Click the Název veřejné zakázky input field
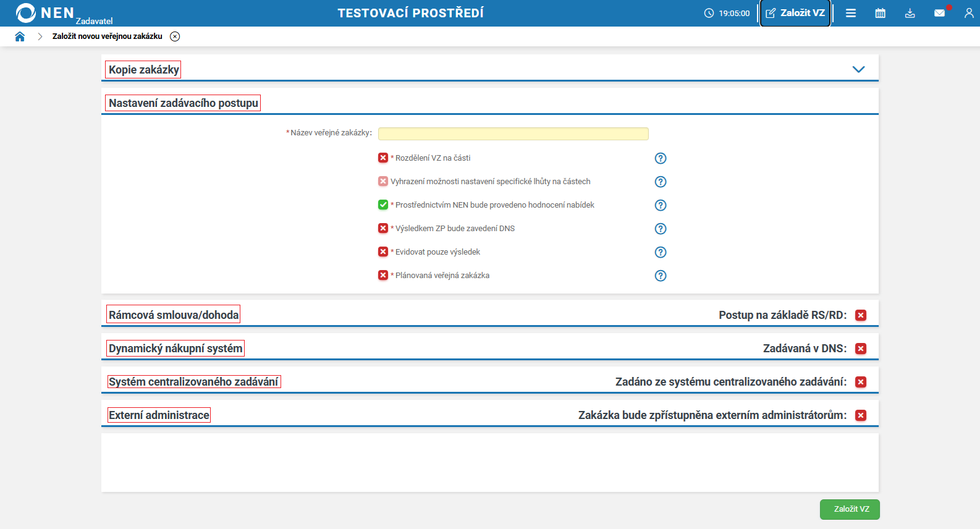980x529 pixels. (x=513, y=133)
